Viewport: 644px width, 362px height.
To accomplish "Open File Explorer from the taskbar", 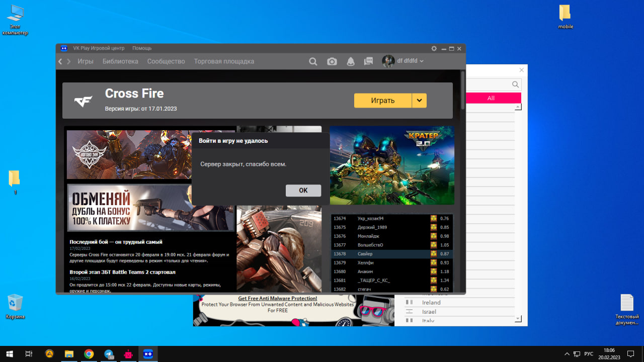I will (69, 354).
